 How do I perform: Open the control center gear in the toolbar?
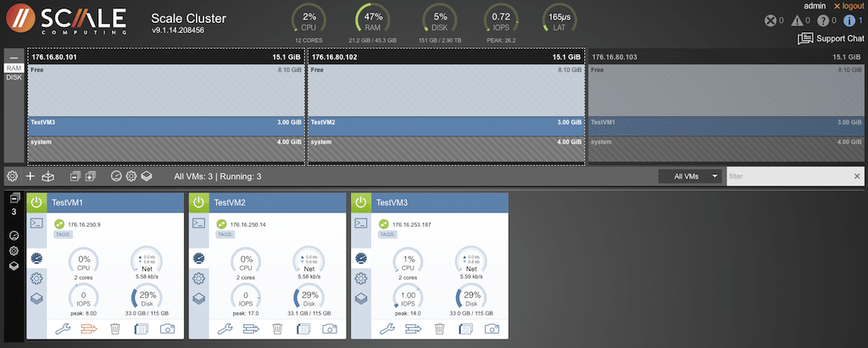point(12,176)
